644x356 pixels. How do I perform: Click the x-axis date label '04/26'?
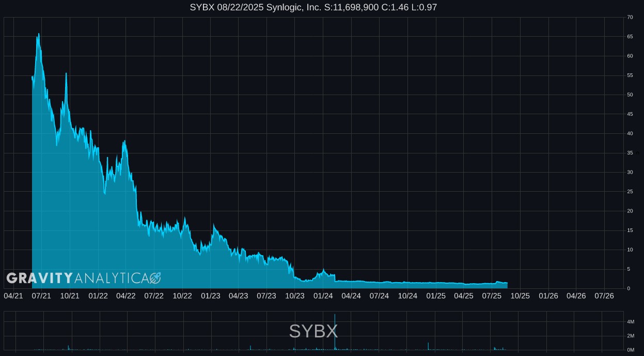point(576,296)
